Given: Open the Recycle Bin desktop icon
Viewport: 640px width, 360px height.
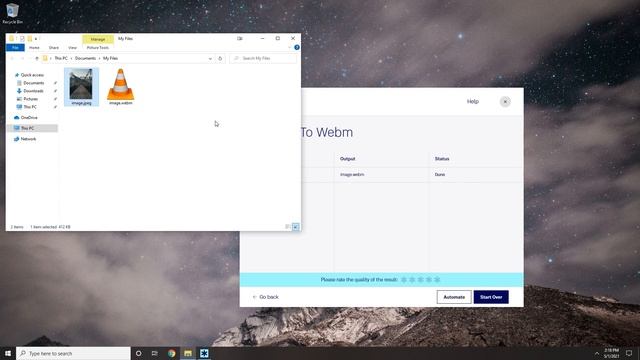Looking at the screenshot, I should [12, 13].
